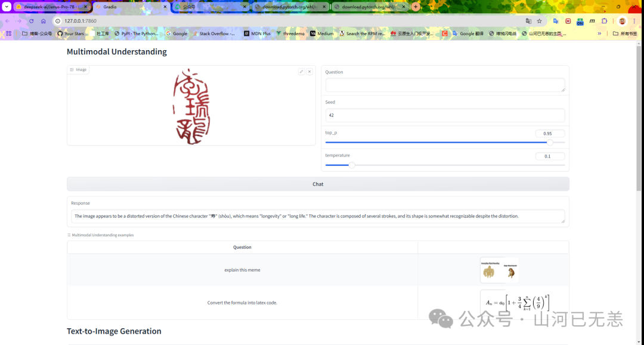This screenshot has height=345, width=644.
Task: Open the first download.pytorch.org tab
Action: [x=290, y=7]
